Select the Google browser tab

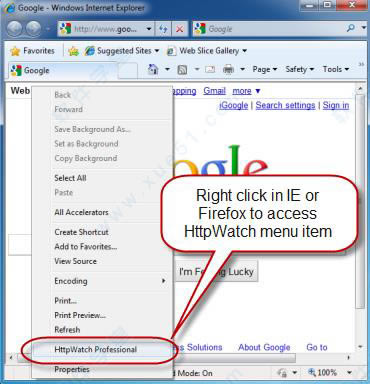(62, 70)
